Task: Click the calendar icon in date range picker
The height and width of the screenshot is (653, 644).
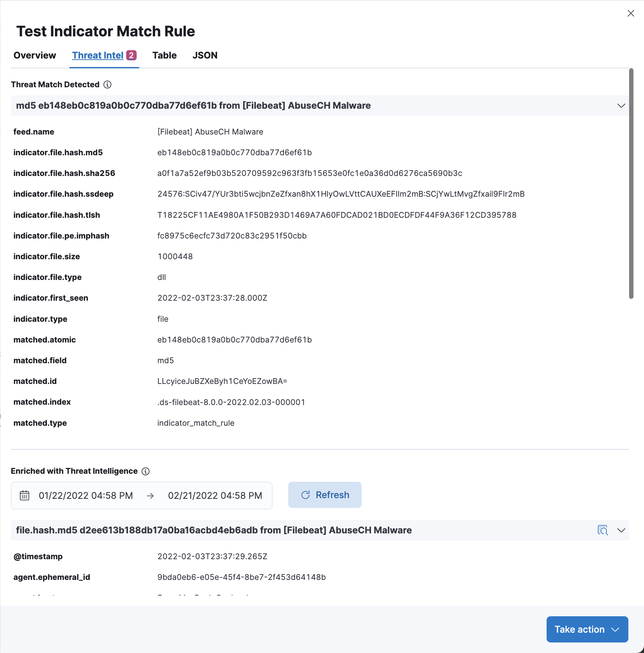Action: tap(25, 496)
